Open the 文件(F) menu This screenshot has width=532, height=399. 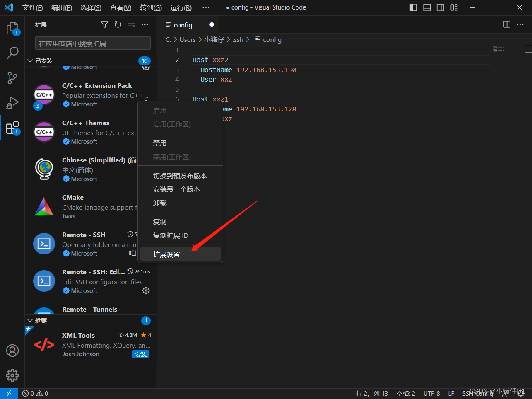coord(32,7)
